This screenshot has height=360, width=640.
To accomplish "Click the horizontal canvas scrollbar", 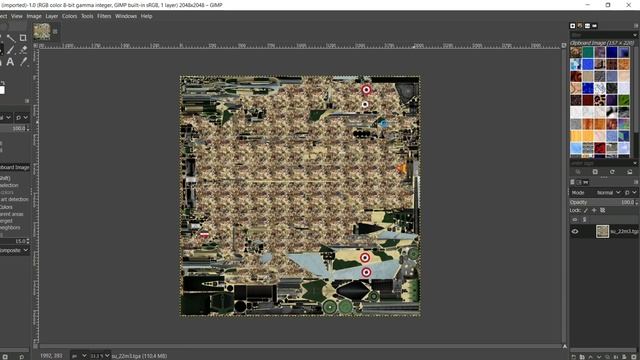I will coord(300,347).
